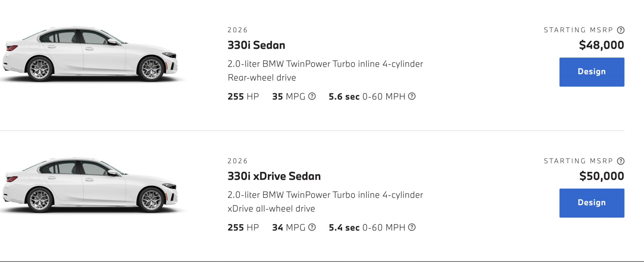The height and width of the screenshot is (262, 644).
Task: Click the $50,000 price
Action: pyautogui.click(x=601, y=176)
